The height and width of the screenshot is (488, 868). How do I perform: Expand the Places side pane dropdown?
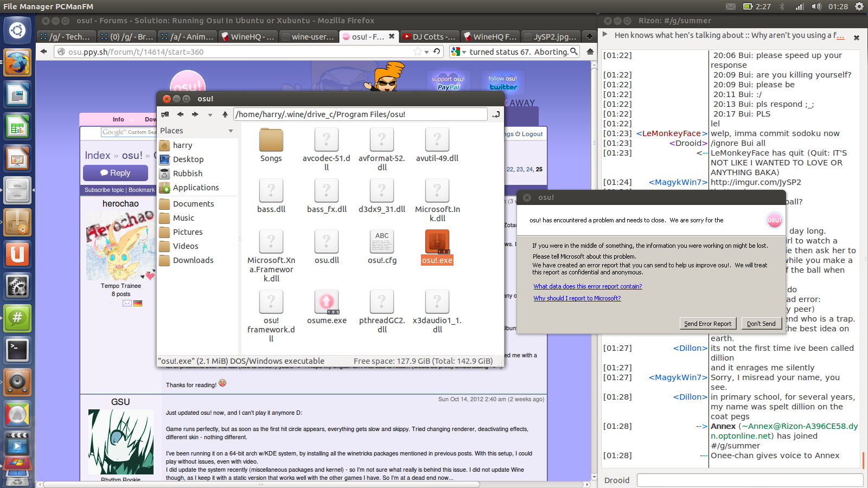[231, 131]
